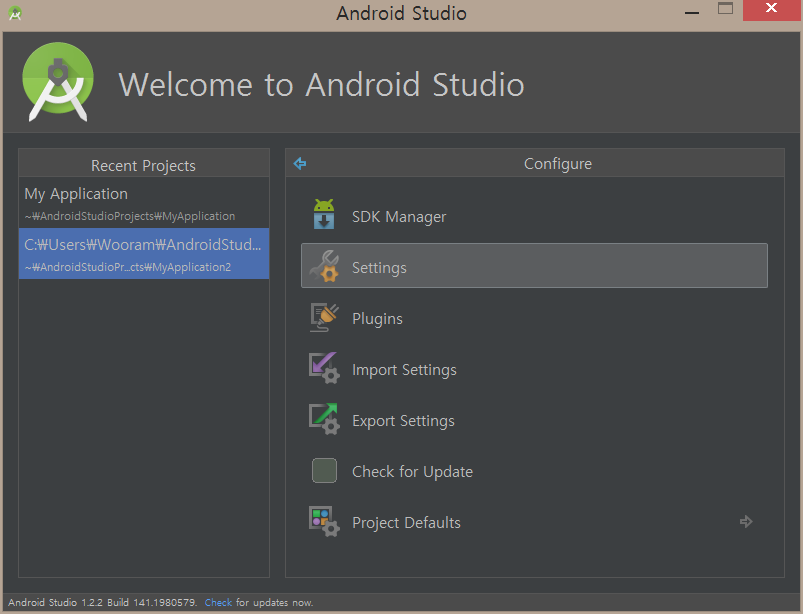Screen dimensions: 803x614
Task: Click the Import Settings arrow icon
Action: click(324, 368)
